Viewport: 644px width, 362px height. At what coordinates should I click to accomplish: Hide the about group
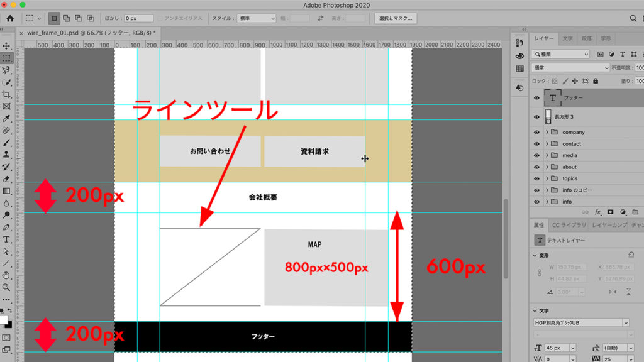tap(536, 167)
